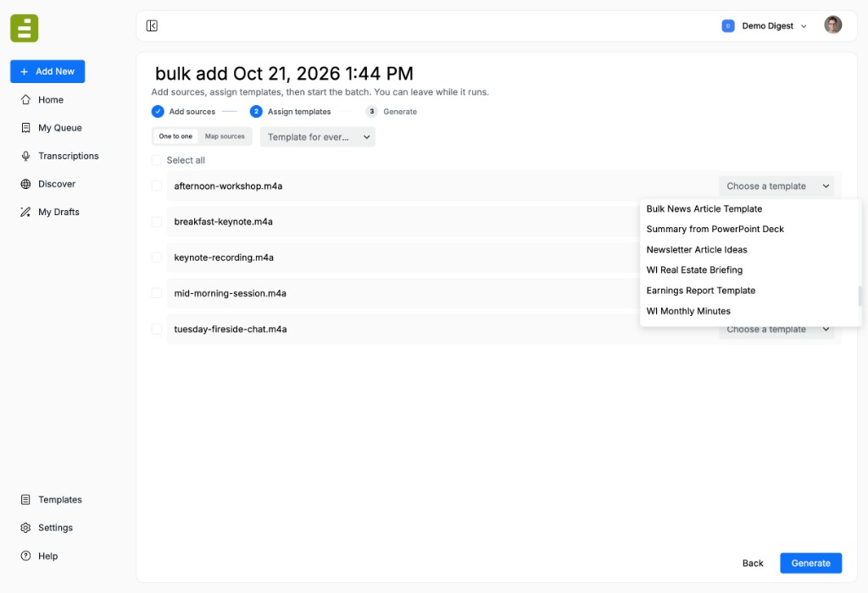Pick WI Monthly Minutes template

tap(688, 311)
